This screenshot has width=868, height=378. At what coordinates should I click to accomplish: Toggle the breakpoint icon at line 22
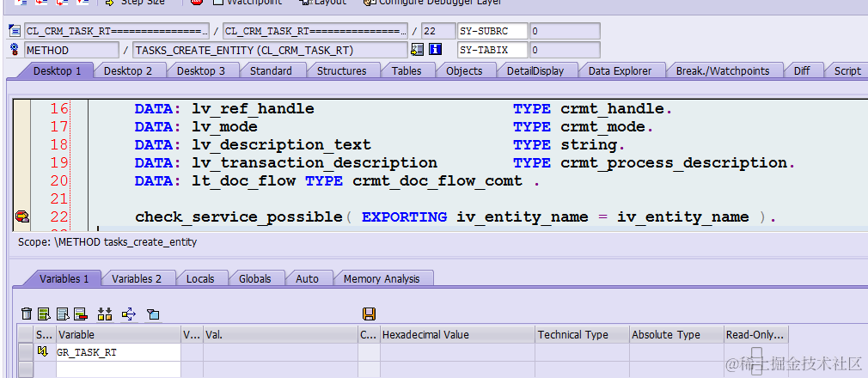coord(22,217)
